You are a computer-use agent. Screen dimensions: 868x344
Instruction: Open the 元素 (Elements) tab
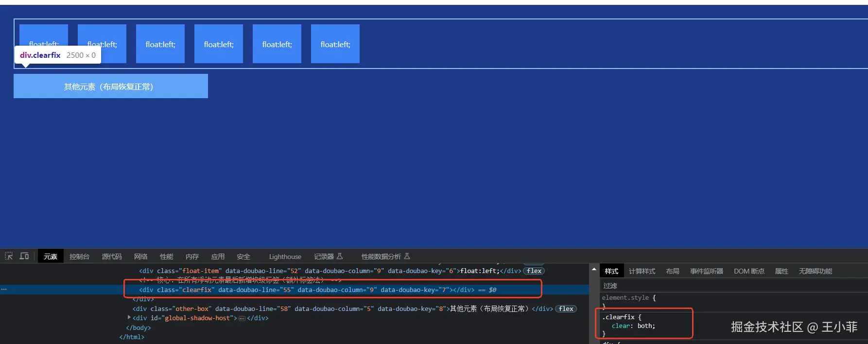point(51,257)
